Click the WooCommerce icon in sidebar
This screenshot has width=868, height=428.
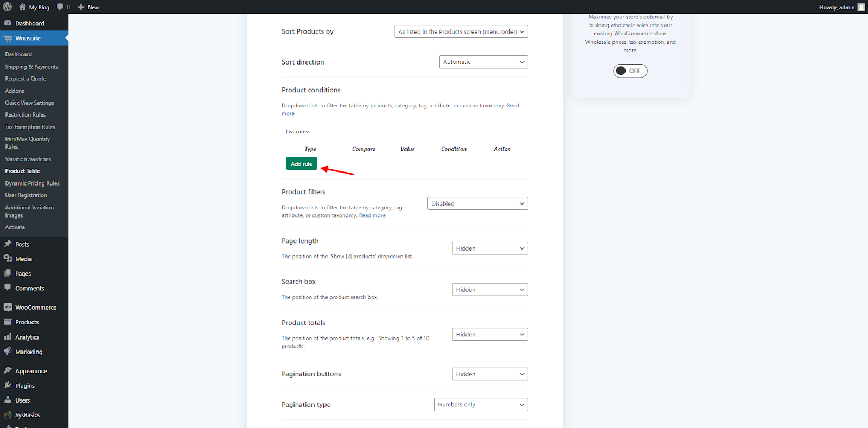[x=8, y=307]
